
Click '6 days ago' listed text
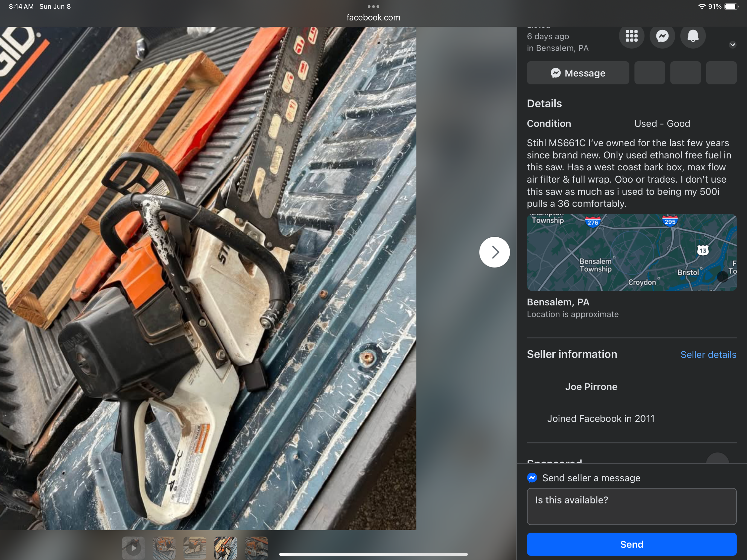pyautogui.click(x=548, y=36)
